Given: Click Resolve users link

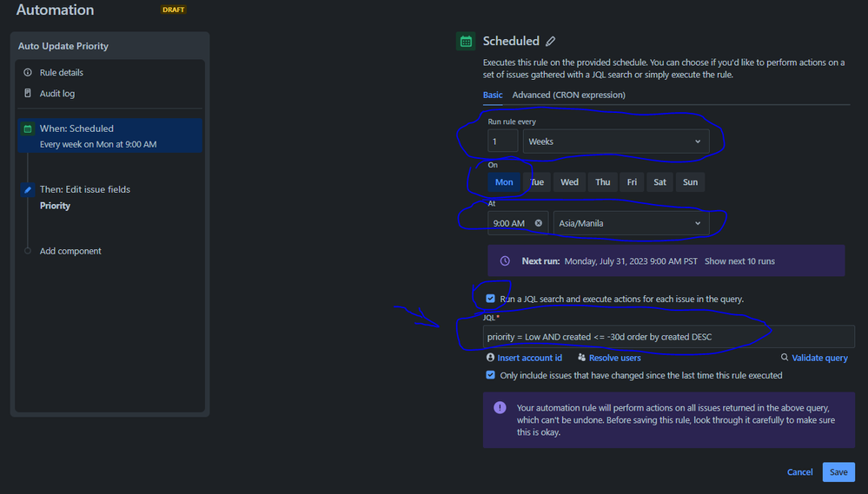Looking at the screenshot, I should click(614, 358).
